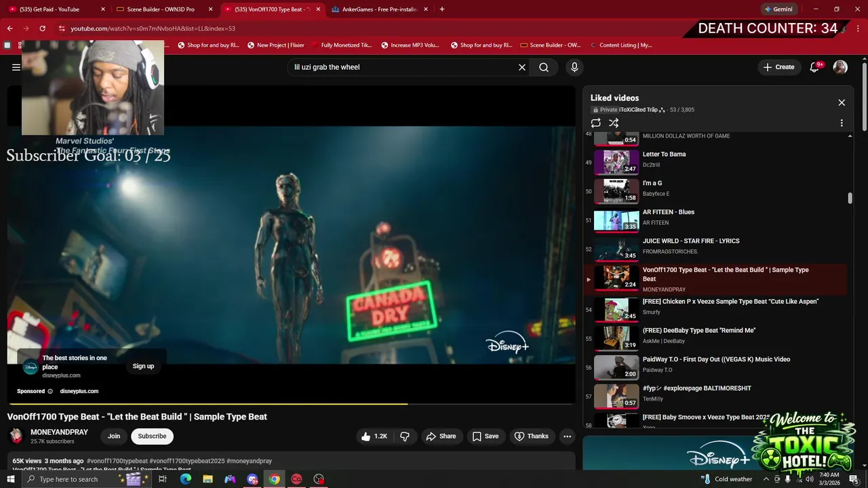Viewport: 868px width, 488px height.
Task: Open File Explorer from taskbar
Action: tap(208, 479)
